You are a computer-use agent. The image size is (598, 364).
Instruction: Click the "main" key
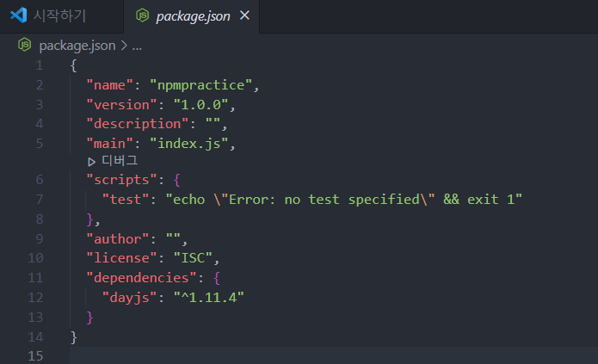point(109,144)
